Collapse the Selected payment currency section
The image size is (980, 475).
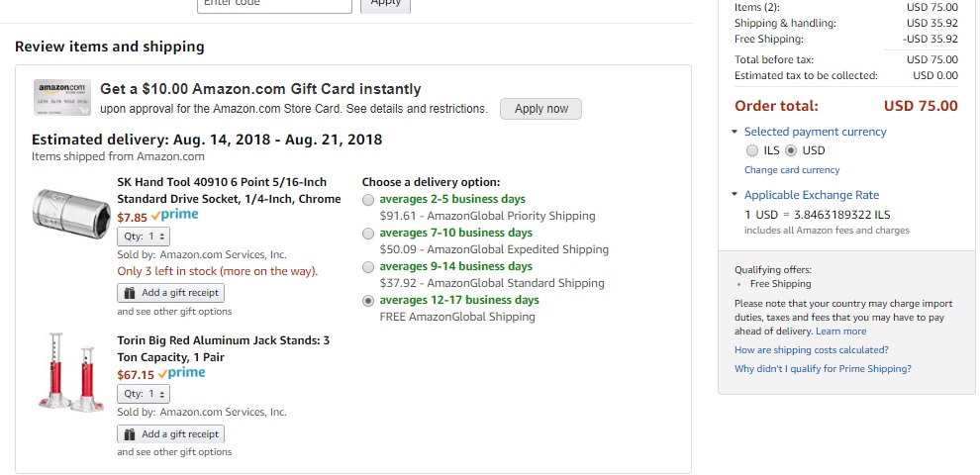coord(735,132)
